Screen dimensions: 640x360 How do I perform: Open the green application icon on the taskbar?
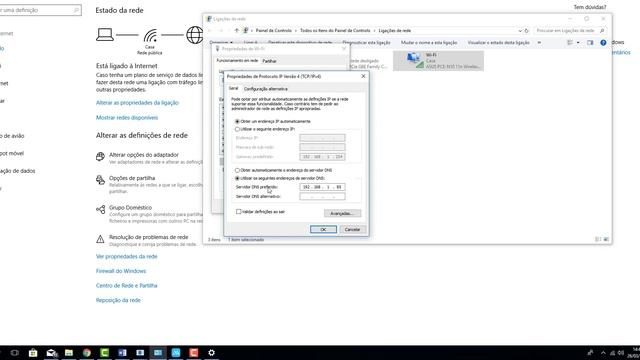click(x=104, y=353)
